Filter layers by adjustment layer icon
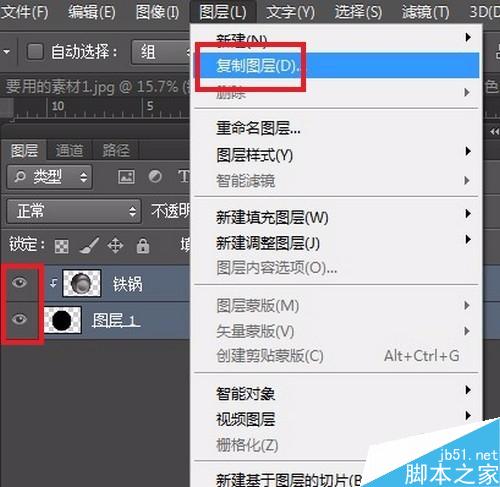Viewport: 500px width, 487px height. 155,177
